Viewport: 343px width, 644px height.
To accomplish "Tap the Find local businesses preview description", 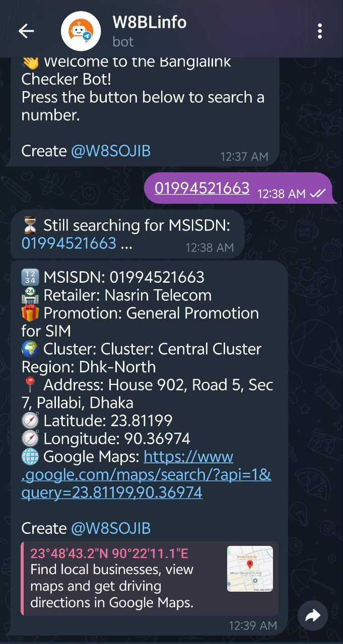I will click(x=112, y=586).
